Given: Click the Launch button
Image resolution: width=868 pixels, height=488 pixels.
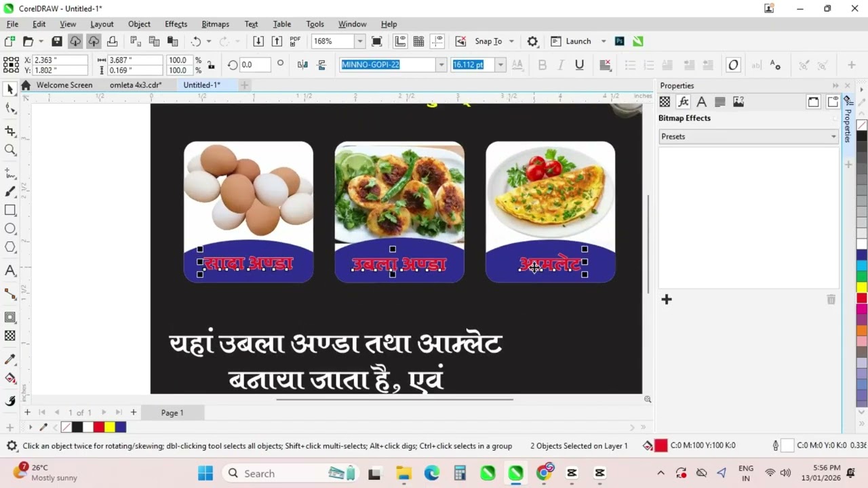Looking at the screenshot, I should [571, 41].
